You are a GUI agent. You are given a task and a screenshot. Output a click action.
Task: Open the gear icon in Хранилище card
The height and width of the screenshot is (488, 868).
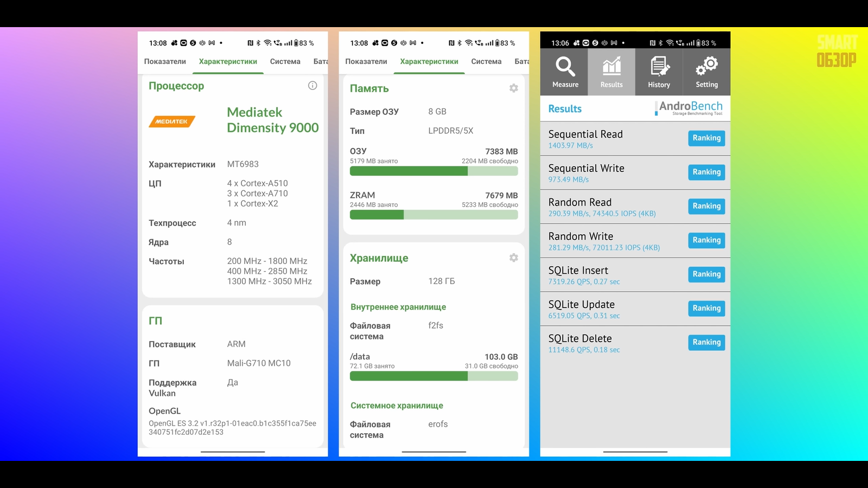[x=514, y=258]
